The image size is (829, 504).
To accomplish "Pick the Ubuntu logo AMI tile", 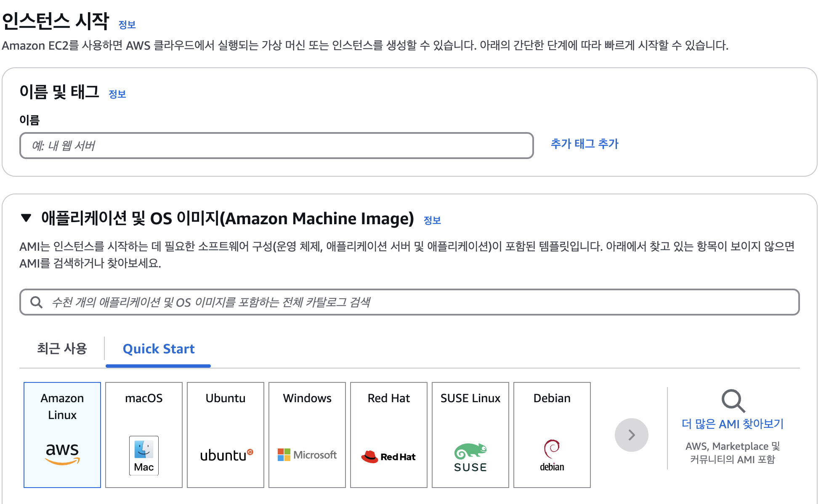I will point(225,435).
